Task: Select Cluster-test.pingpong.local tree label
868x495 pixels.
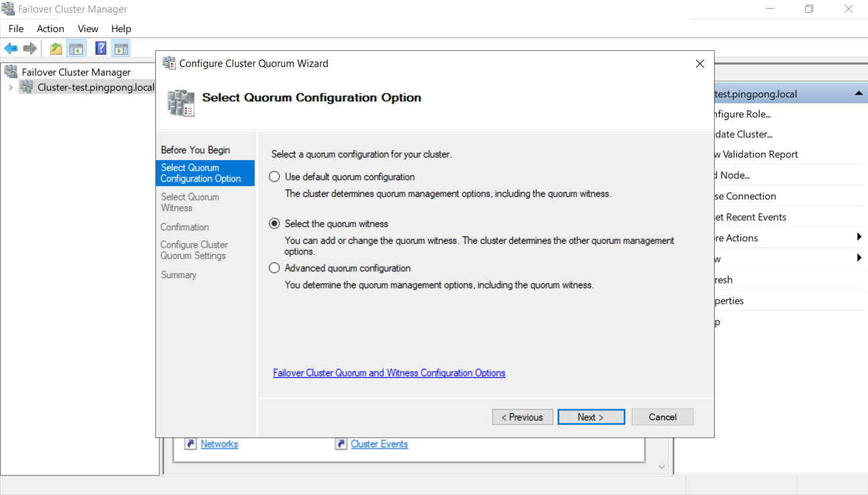Action: (96, 87)
